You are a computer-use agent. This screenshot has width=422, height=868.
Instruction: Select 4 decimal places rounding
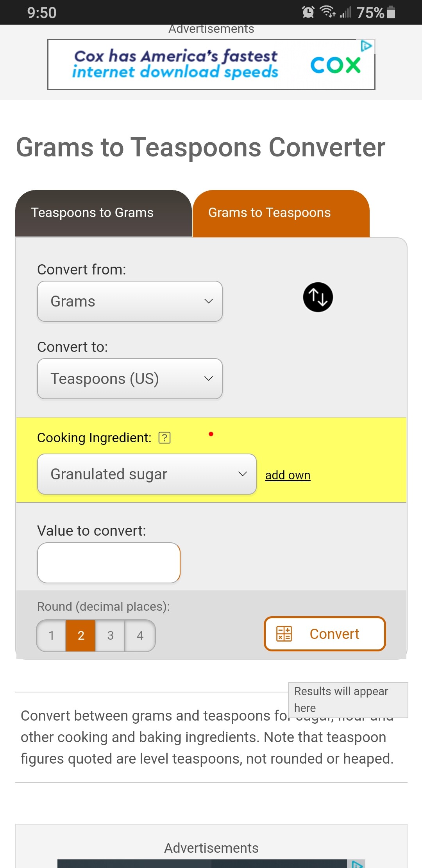[x=140, y=635]
